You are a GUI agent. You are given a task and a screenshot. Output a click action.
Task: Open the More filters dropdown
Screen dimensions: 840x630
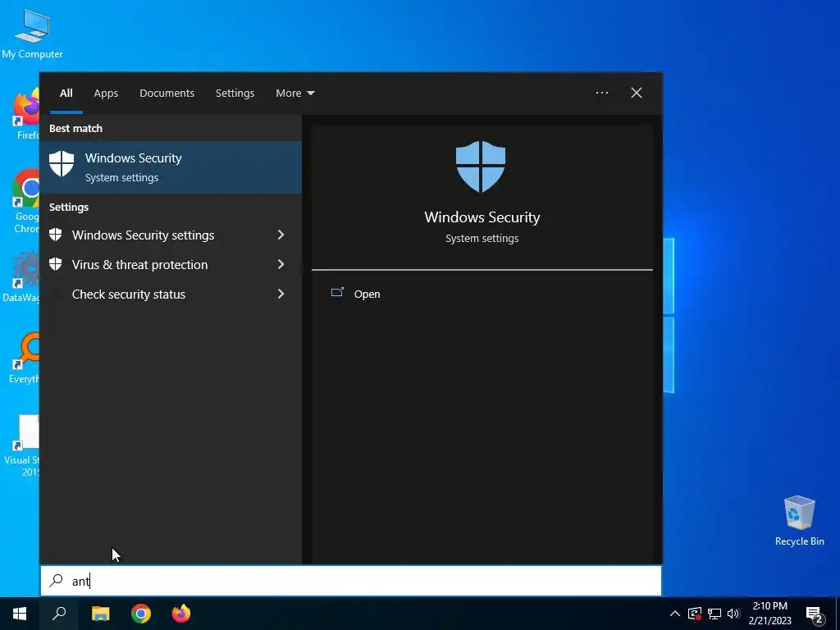tap(295, 94)
